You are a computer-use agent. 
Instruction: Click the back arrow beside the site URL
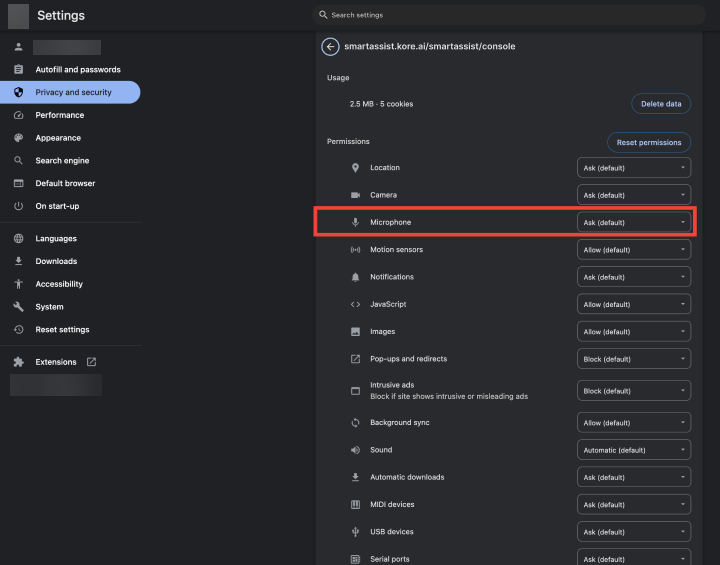pos(330,46)
